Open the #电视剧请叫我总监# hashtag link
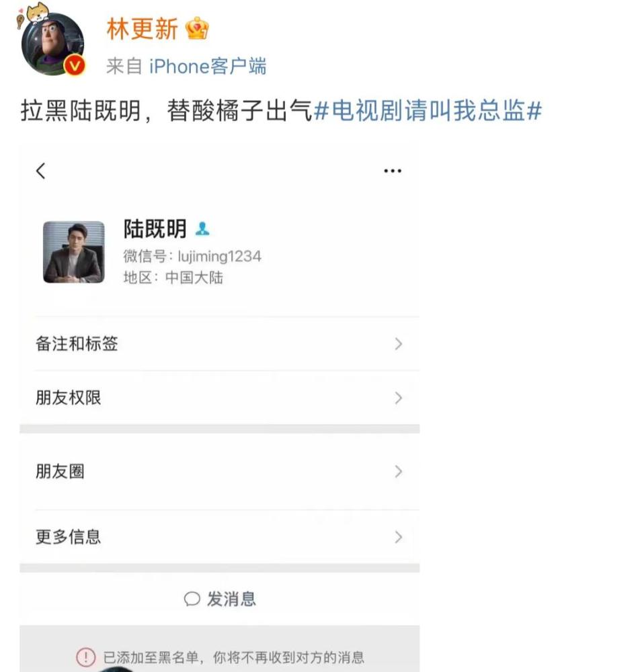Screen dimensions: 644x672 coord(428,111)
